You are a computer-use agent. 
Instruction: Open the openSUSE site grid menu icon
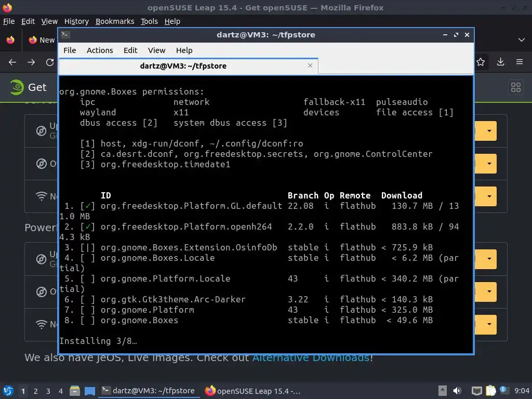(x=516, y=87)
